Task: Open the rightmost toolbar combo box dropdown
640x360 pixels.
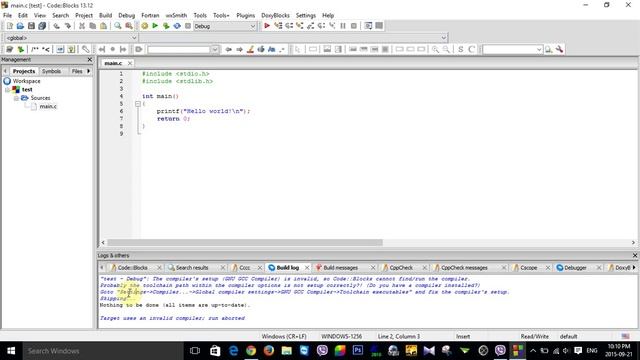Action: click(539, 49)
